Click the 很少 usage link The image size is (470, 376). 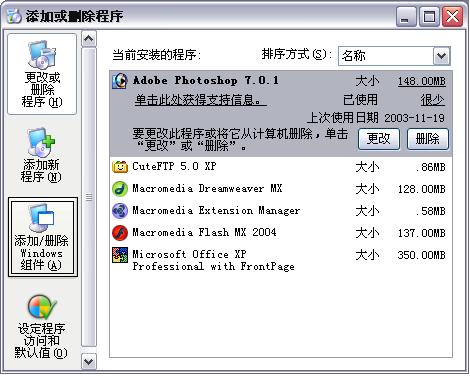coord(432,100)
